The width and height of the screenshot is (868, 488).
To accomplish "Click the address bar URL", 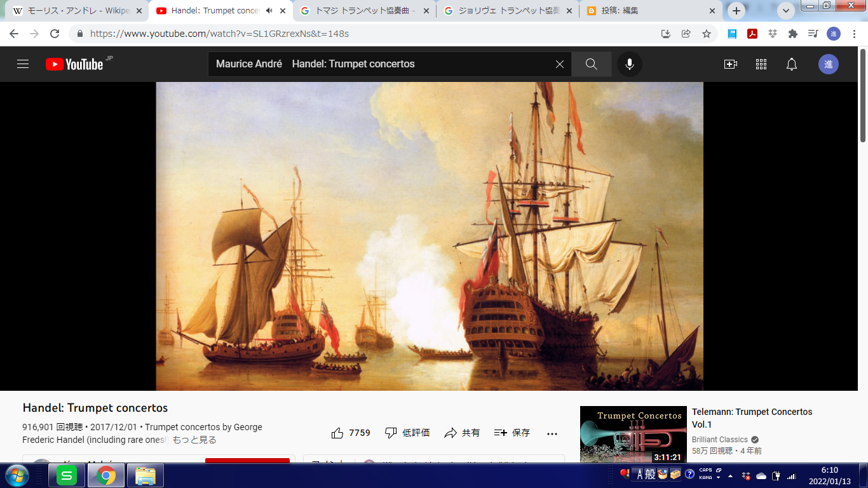I will (x=219, y=34).
